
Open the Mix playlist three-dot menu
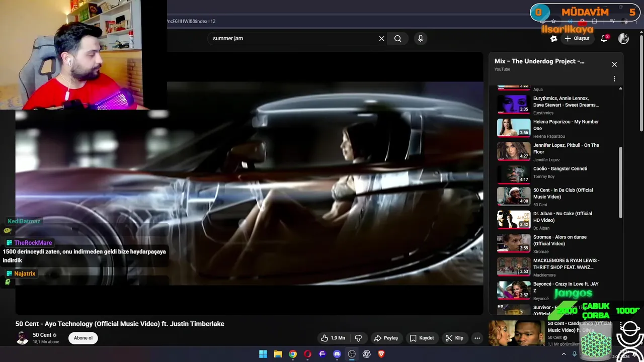coord(614,79)
